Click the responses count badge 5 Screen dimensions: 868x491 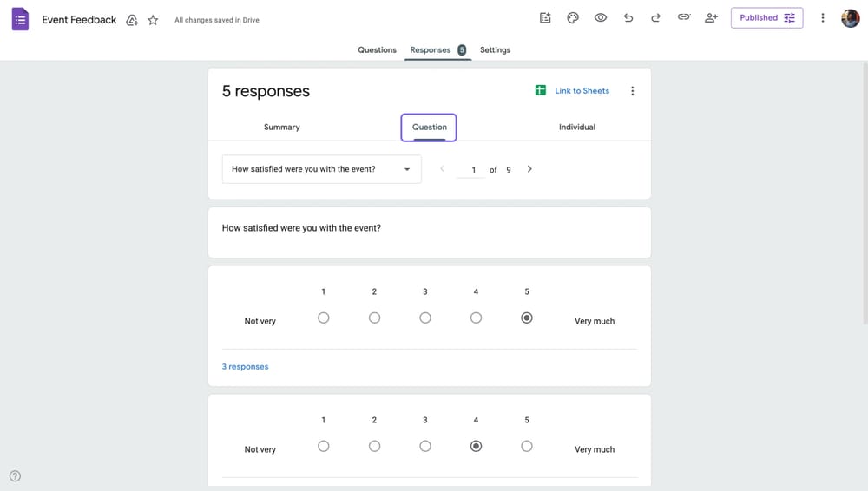[462, 49]
